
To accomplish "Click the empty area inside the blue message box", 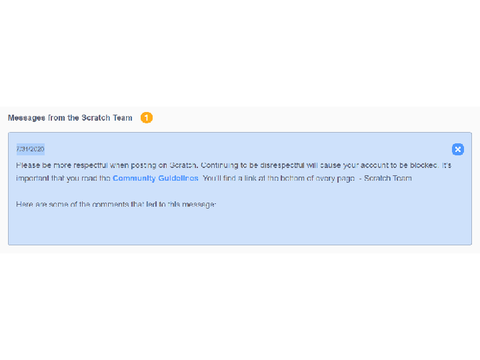I will (x=240, y=227).
